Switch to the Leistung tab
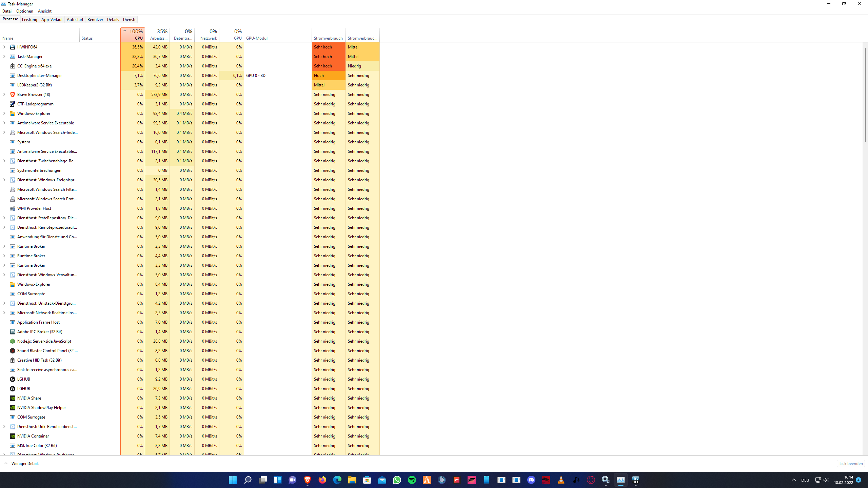Viewport: 868px width, 488px height. coord(29,20)
